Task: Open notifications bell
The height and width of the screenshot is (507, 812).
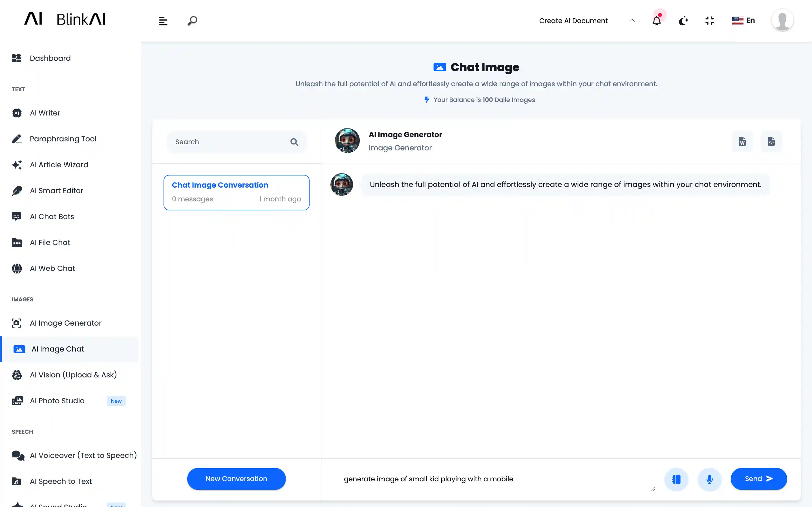Action: tap(657, 21)
